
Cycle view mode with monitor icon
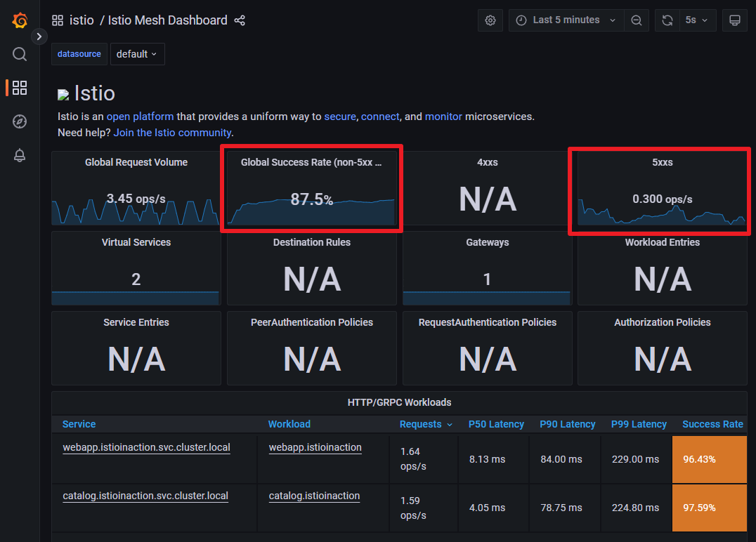click(735, 20)
